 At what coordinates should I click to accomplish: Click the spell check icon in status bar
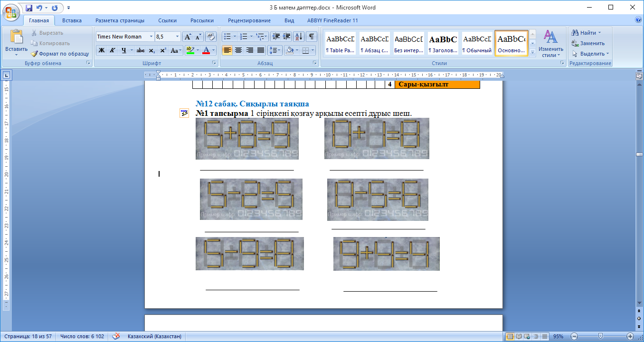pos(115,336)
